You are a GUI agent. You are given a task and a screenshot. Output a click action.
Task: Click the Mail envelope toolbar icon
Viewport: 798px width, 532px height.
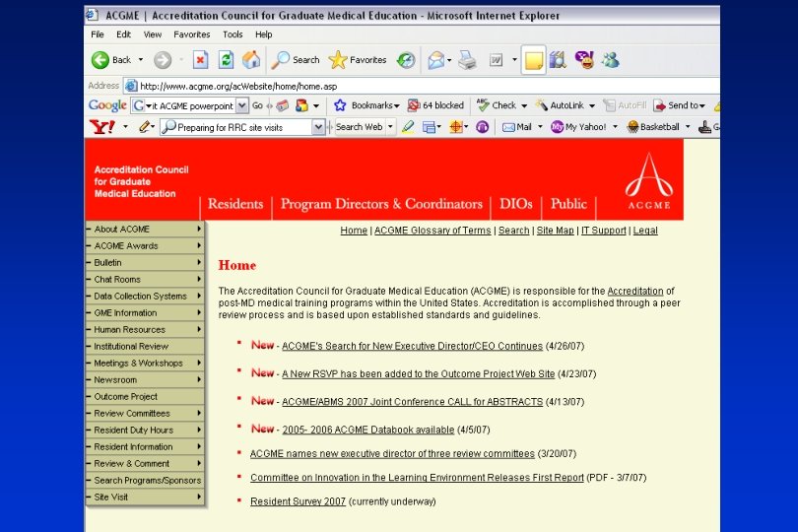[x=436, y=60]
